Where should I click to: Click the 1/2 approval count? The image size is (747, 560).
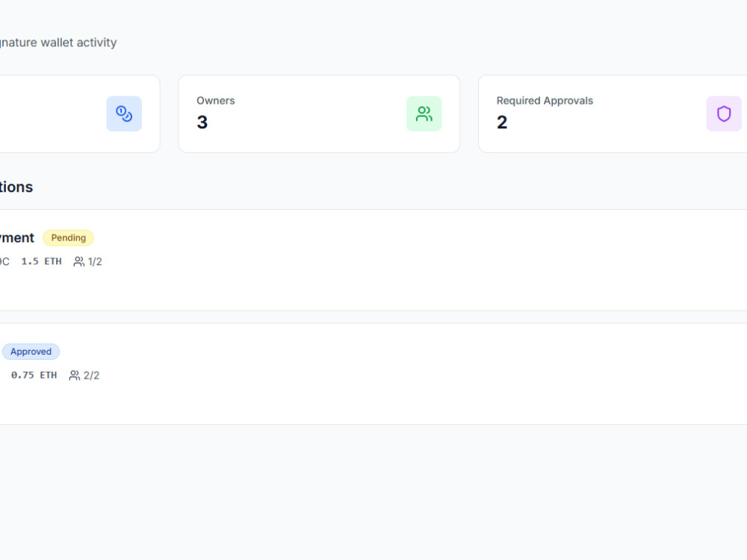95,261
